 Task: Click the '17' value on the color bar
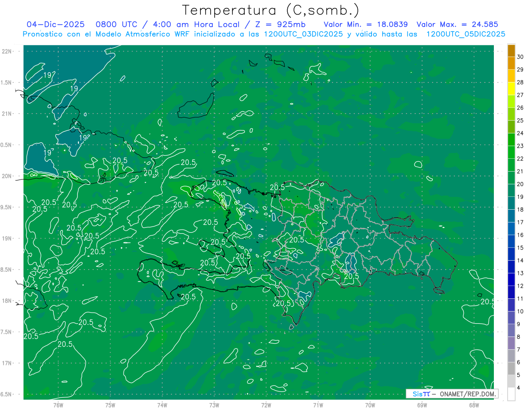(x=520, y=223)
